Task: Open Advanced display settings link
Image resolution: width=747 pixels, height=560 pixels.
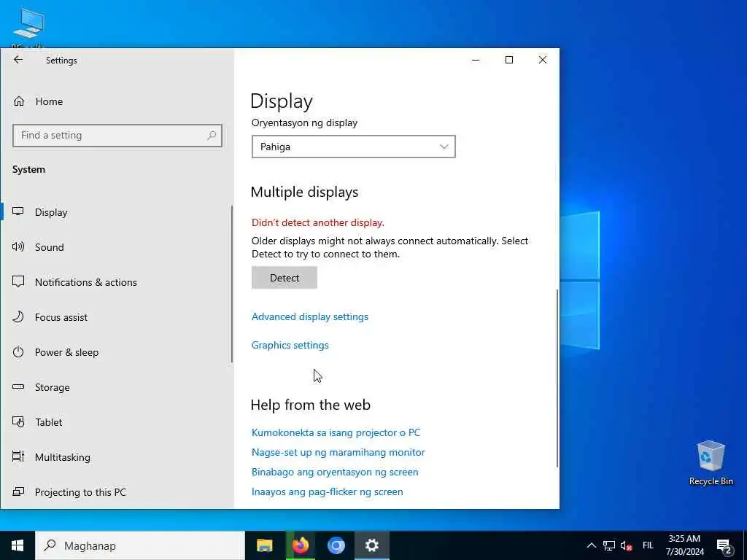Action: tap(309, 316)
